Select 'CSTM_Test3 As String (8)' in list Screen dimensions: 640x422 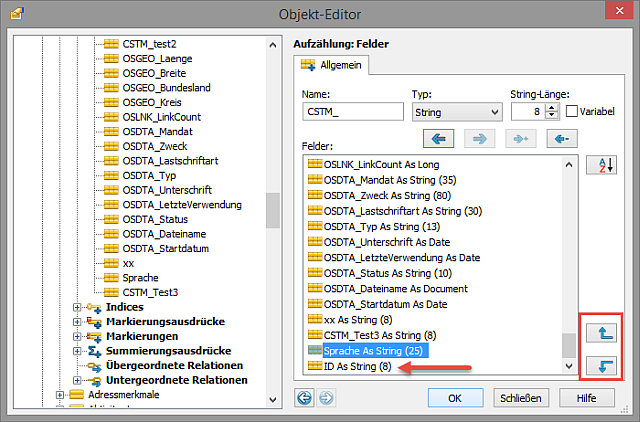click(x=380, y=335)
